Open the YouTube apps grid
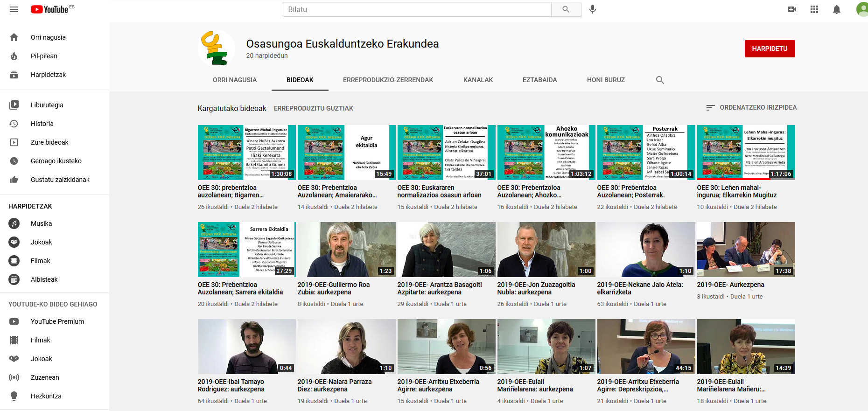This screenshot has width=868, height=411. [x=814, y=9]
